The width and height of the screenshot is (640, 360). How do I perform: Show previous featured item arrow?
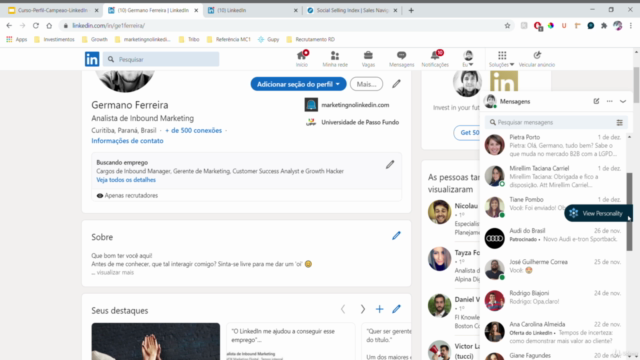click(343, 309)
